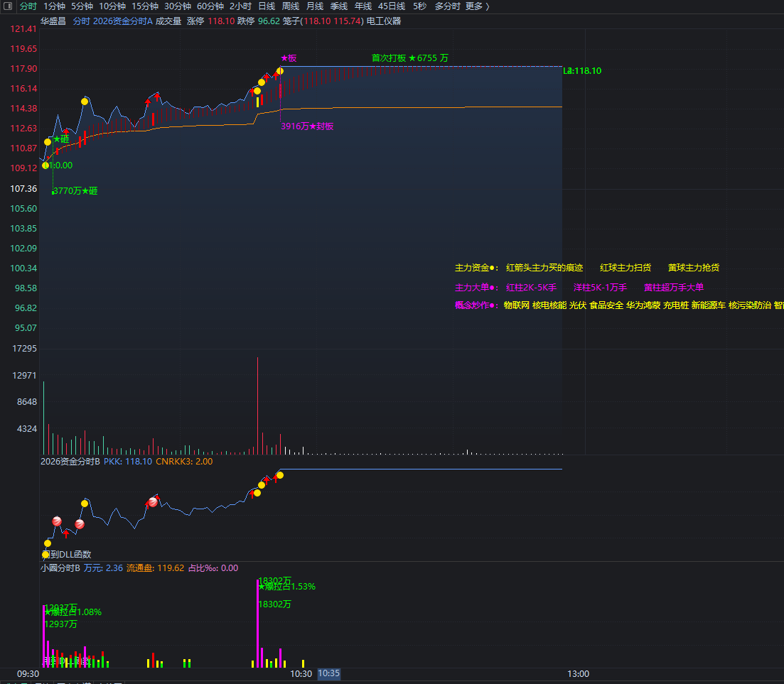Click the 17295 volume axis label
784x684 pixels.
(24, 349)
